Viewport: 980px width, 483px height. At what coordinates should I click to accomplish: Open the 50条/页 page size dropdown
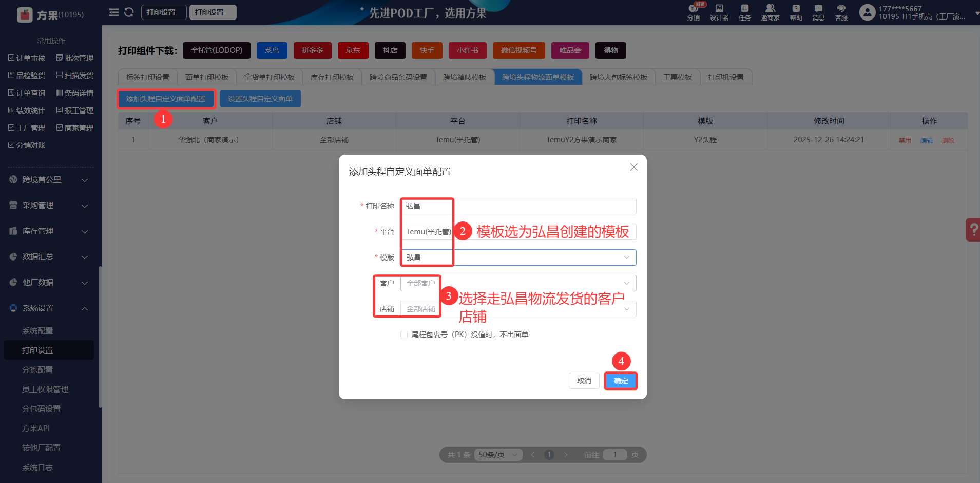[x=498, y=455]
